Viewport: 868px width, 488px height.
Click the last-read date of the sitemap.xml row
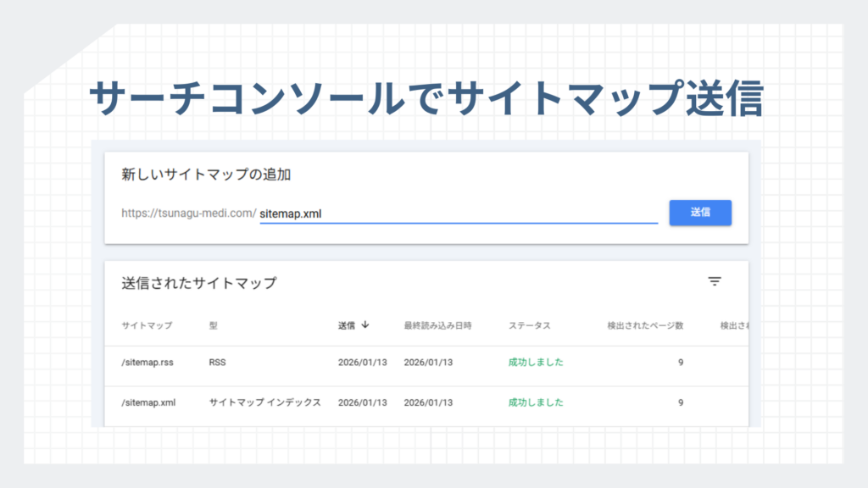(x=428, y=402)
